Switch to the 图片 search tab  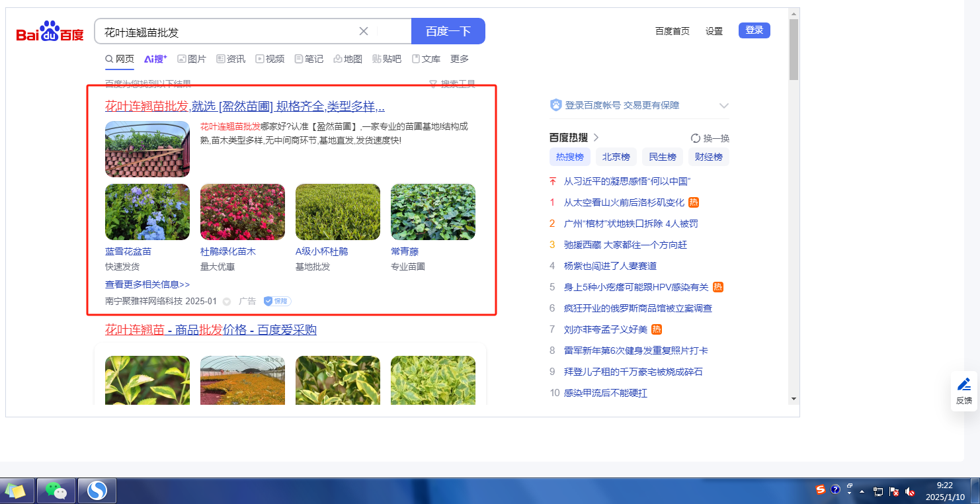(x=192, y=59)
